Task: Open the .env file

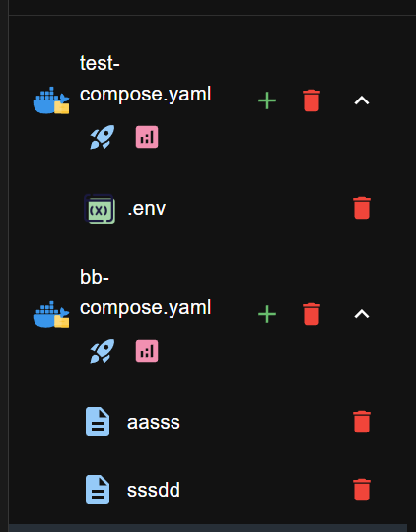Action: coord(146,209)
